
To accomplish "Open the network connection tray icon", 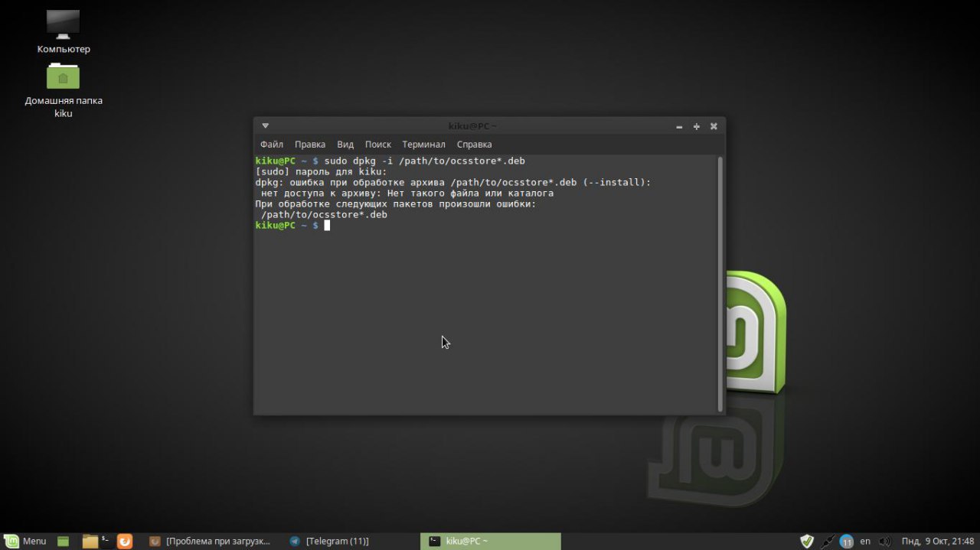I will pos(828,542).
